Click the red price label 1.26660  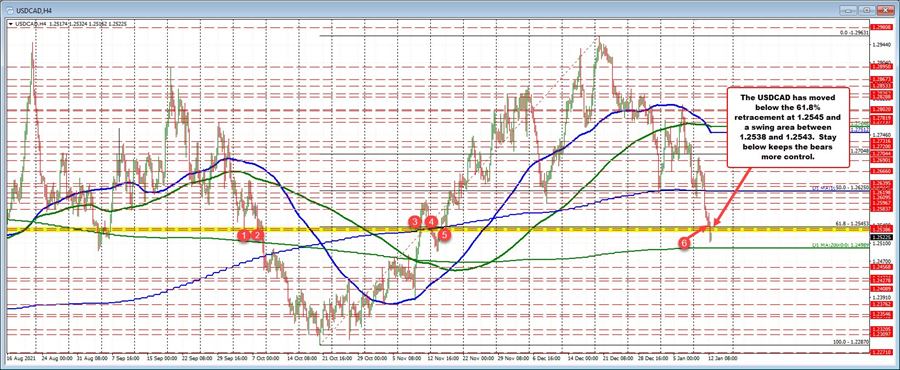pos(883,171)
